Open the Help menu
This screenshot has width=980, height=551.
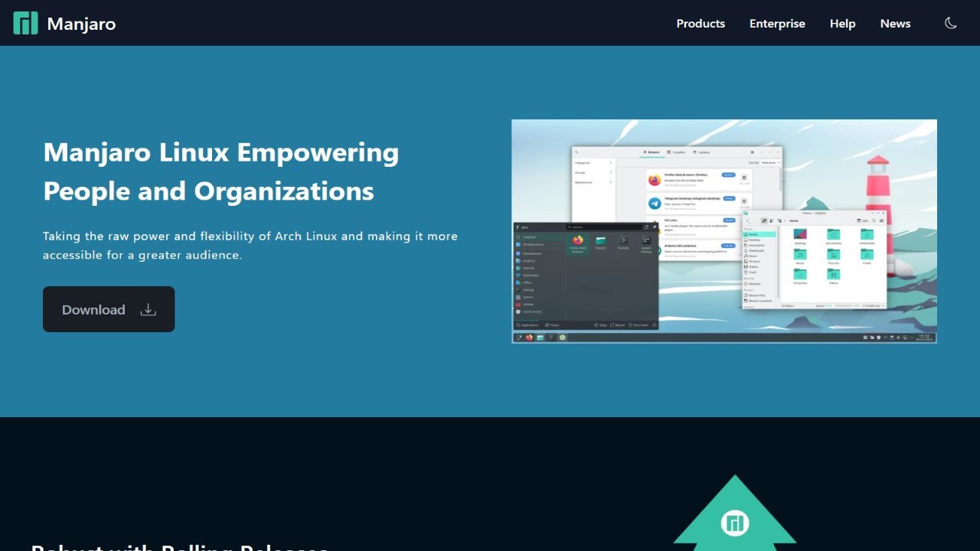(842, 23)
